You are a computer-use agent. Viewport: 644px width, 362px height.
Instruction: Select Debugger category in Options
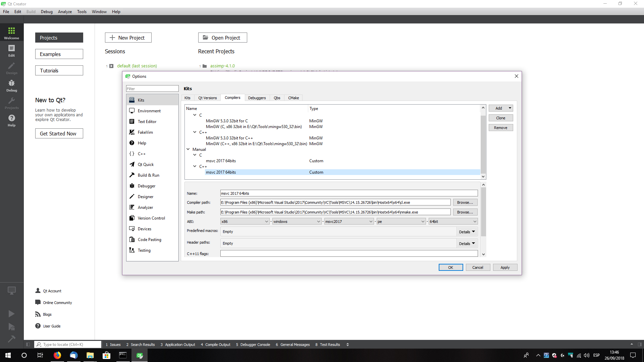point(152,186)
